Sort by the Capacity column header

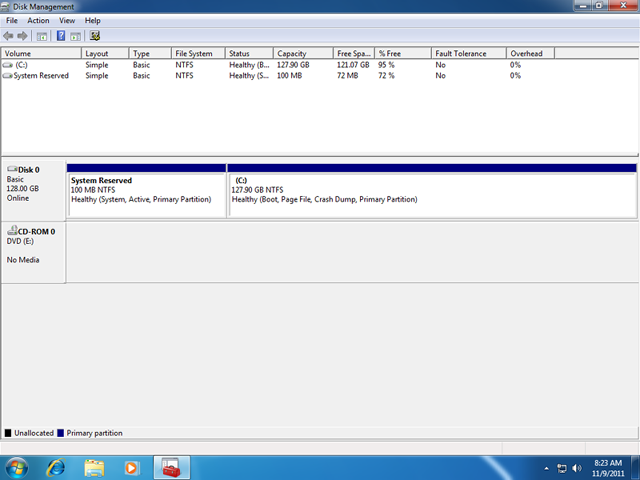(303, 53)
